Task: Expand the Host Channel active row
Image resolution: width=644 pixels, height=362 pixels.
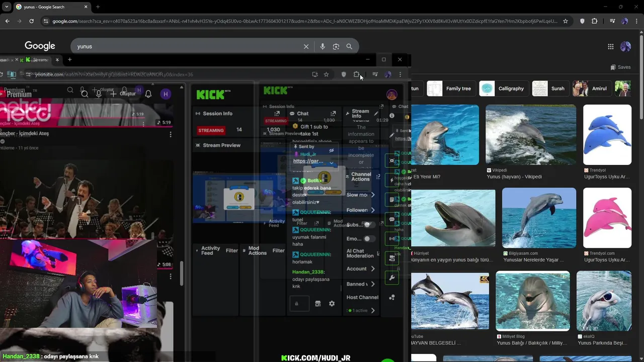Action: [373, 311]
